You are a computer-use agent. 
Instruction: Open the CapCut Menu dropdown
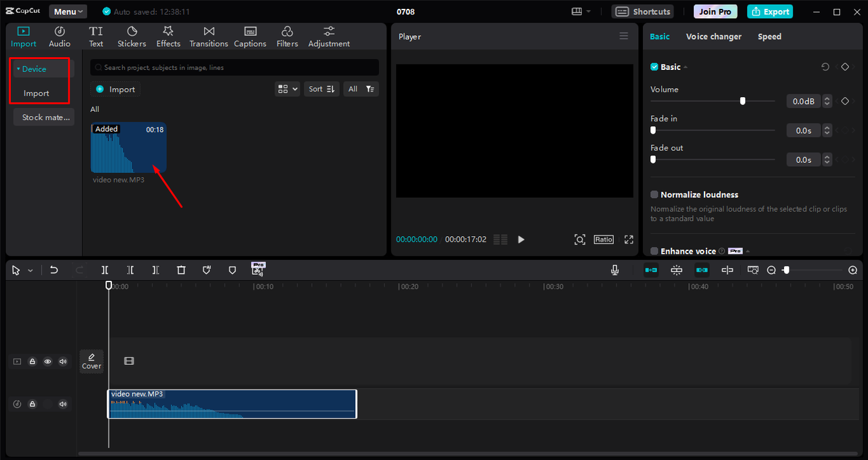(68, 12)
